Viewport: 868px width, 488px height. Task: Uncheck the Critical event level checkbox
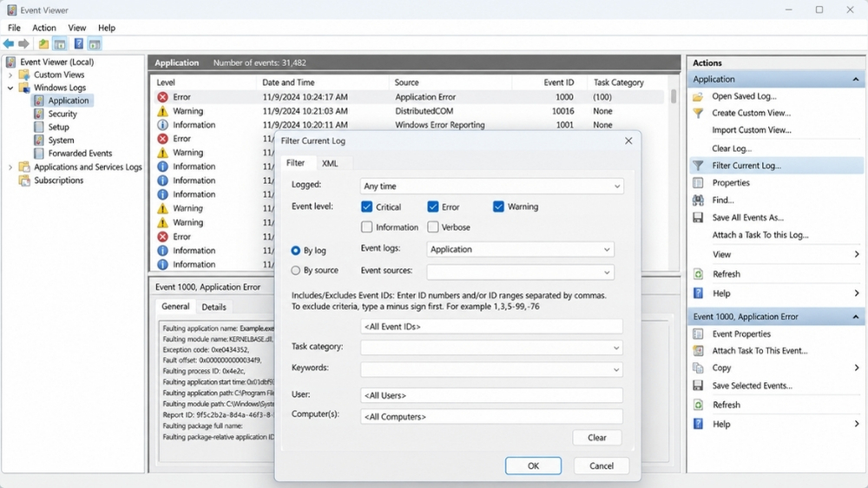(x=366, y=207)
